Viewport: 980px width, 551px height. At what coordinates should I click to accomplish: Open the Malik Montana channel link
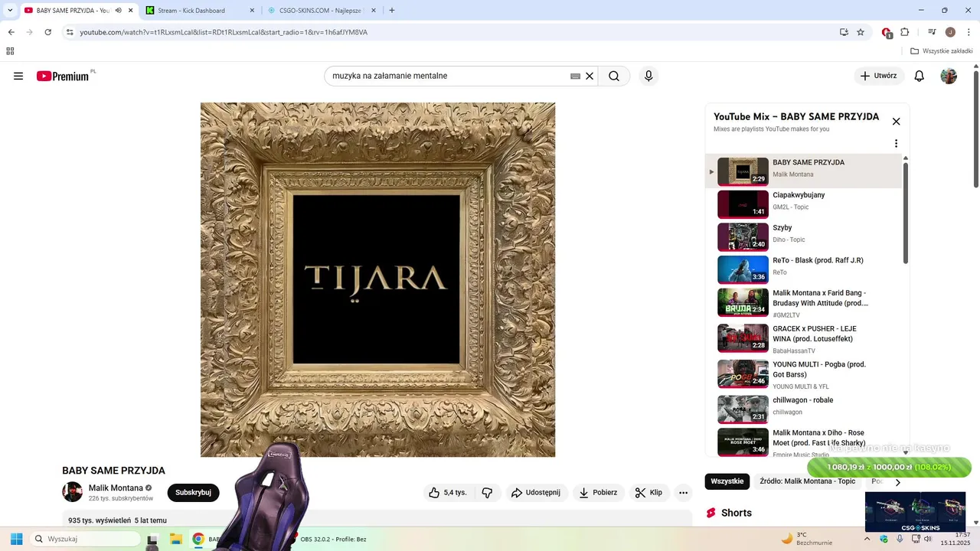click(116, 487)
